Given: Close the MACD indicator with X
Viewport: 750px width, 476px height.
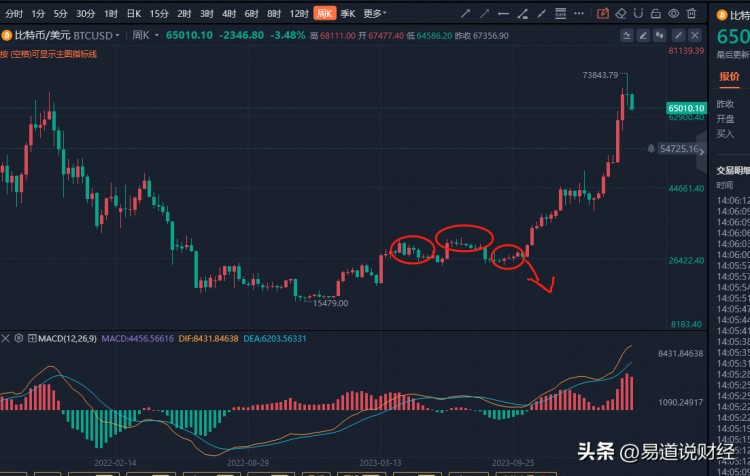Looking at the screenshot, I should [x=5, y=339].
